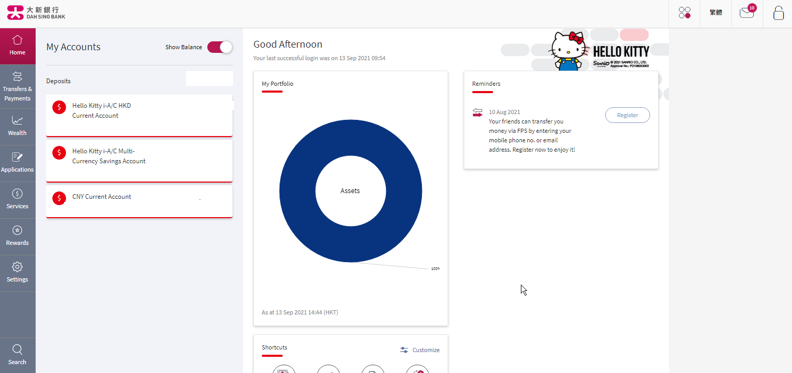Click the Rewards star badge icon
This screenshot has width=792, height=373.
[18, 230]
